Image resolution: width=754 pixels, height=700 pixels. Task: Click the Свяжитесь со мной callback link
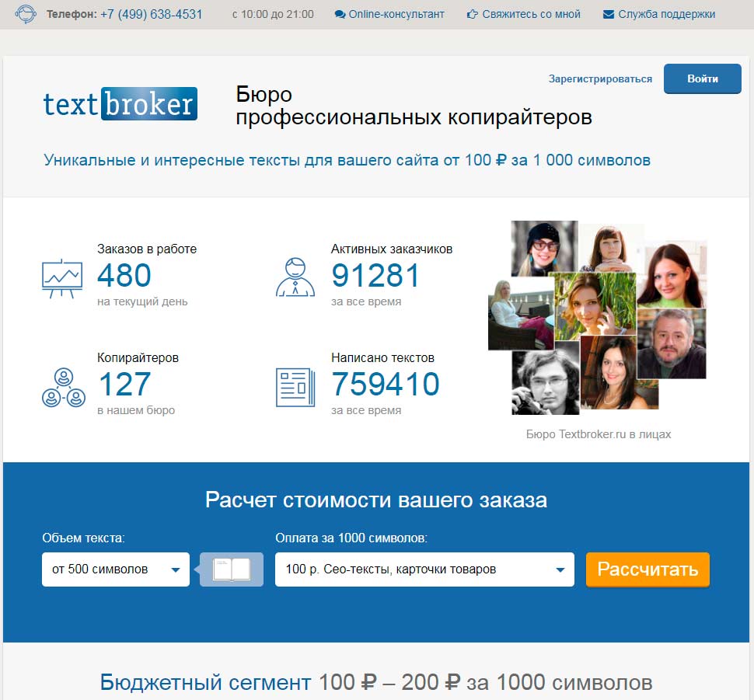pyautogui.click(x=531, y=15)
